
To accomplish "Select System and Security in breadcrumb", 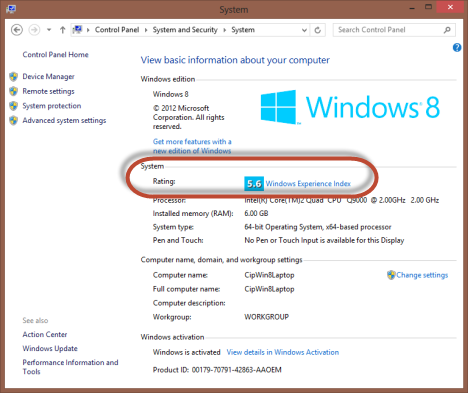I will (185, 30).
